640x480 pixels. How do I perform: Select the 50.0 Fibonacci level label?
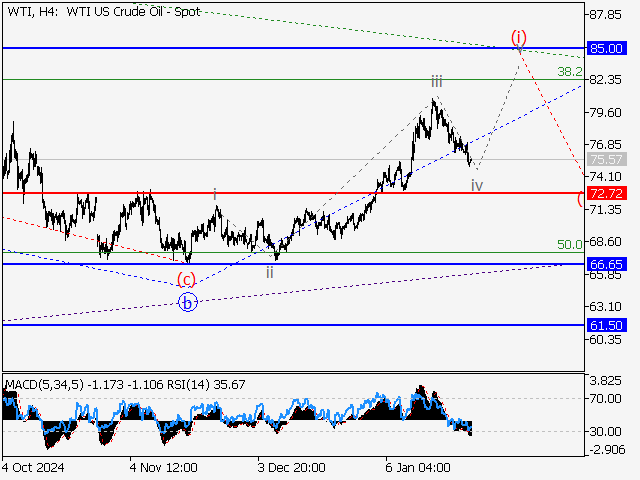pyautogui.click(x=569, y=244)
